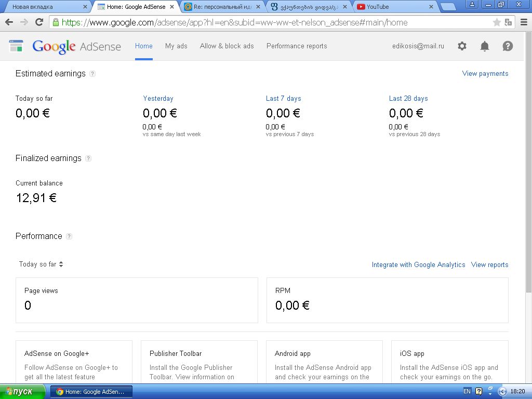Open the Today so far period dropdown
The image size is (532, 399).
(41, 264)
